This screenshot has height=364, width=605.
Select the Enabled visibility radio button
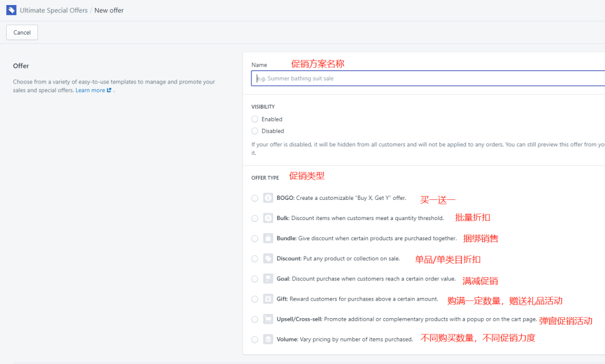pyautogui.click(x=255, y=119)
